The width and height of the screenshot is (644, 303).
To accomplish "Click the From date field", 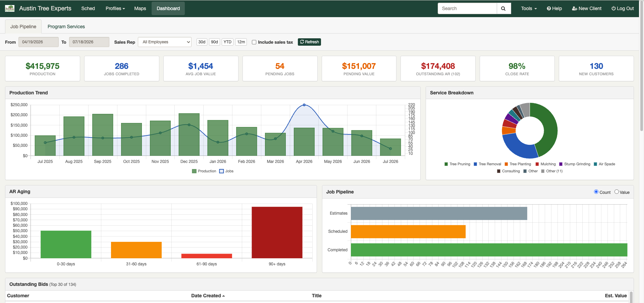I will point(39,42).
